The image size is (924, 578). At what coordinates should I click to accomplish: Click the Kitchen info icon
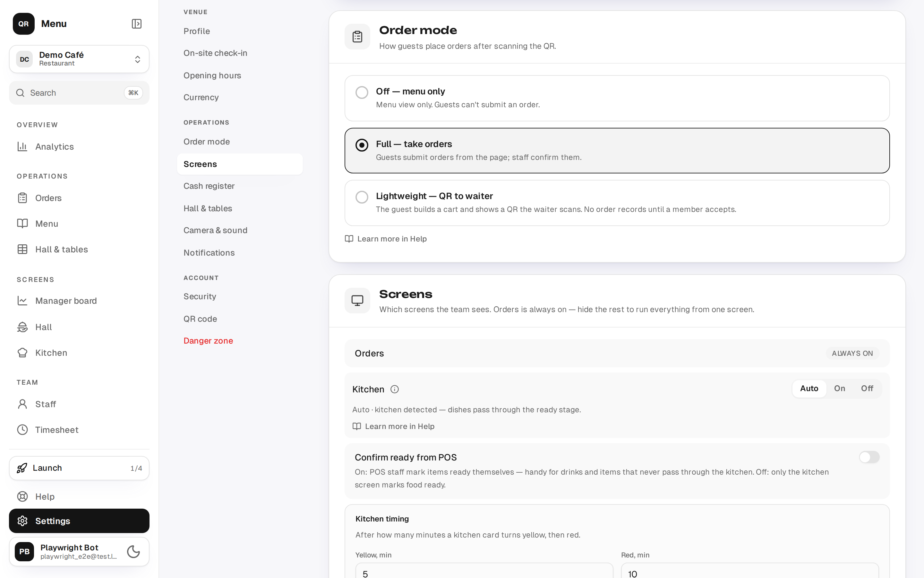[x=394, y=389]
